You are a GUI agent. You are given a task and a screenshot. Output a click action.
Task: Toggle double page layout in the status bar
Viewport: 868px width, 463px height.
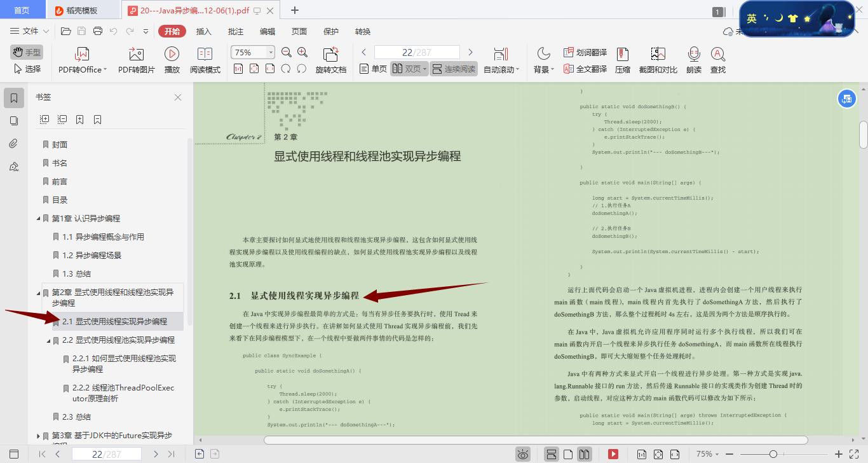[585, 454]
